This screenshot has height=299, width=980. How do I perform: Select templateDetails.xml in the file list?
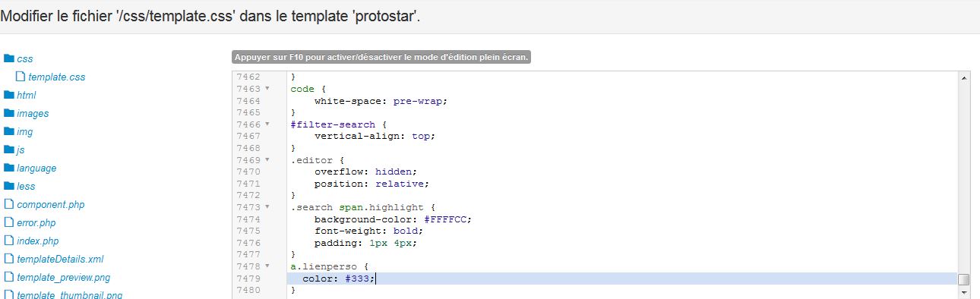[60, 259]
